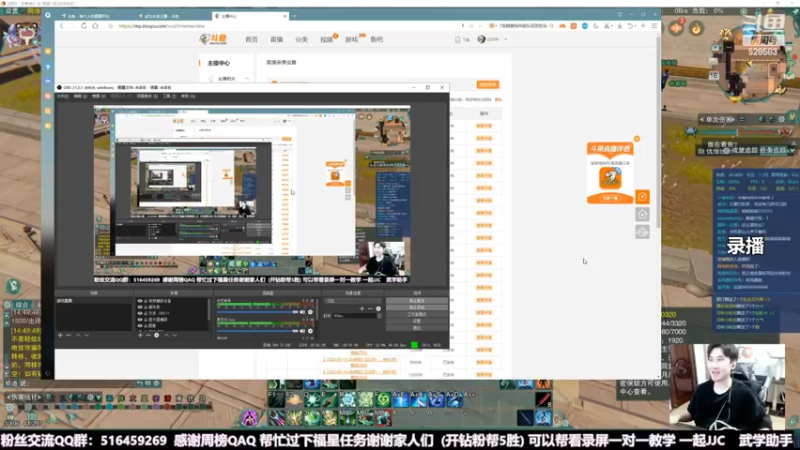
Task: Open Mic/Aux settings gear in OBS mixer
Action: [310, 331]
